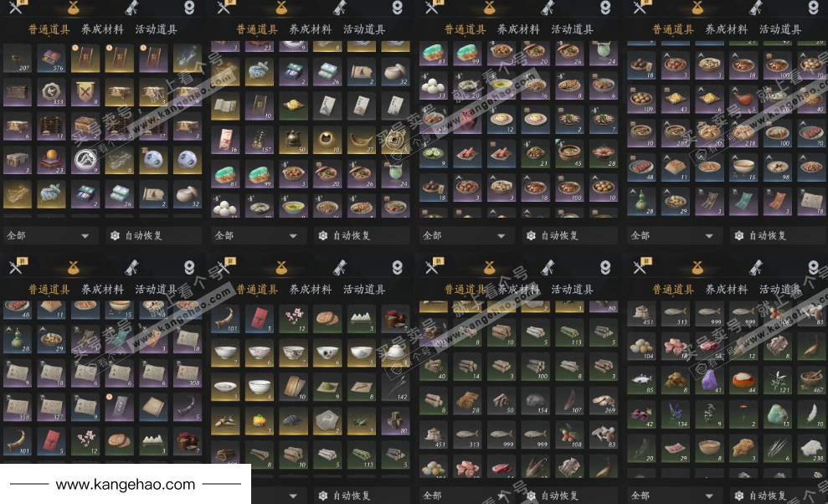Click the round token item showing 333

(x=51, y=92)
